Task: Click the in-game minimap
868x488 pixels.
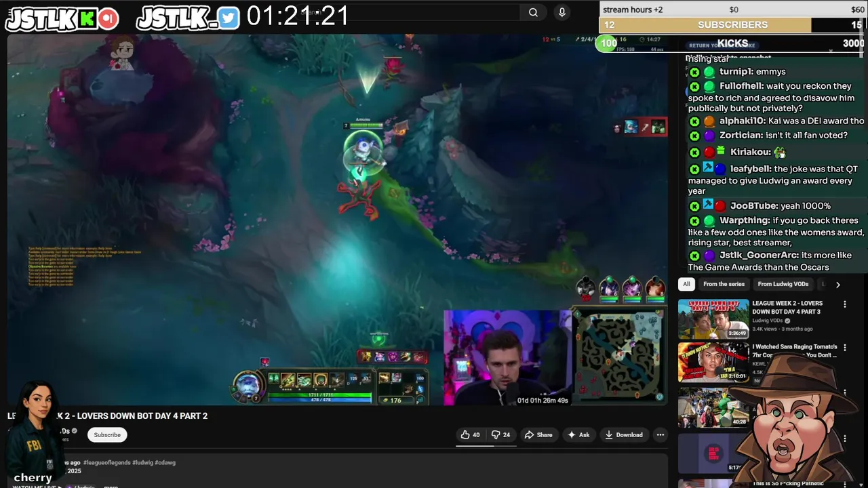Action: [x=618, y=357]
